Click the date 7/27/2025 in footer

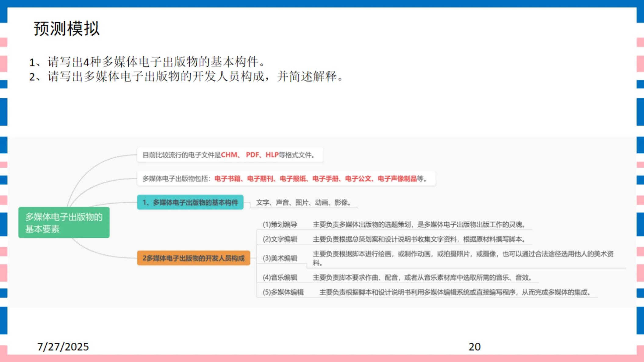coord(63,347)
